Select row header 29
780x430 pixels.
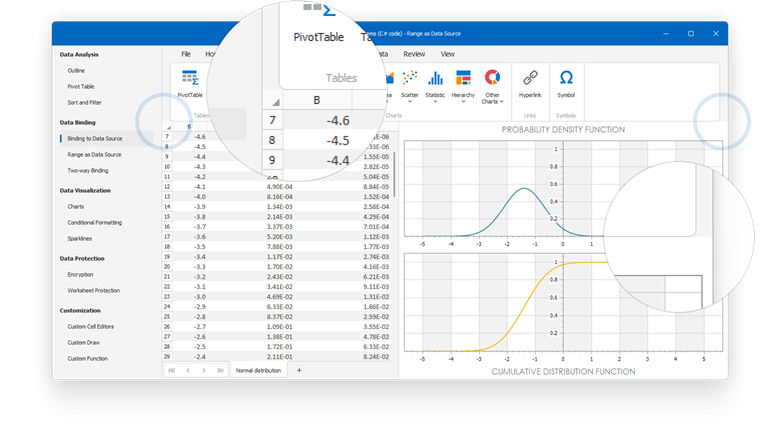click(167, 356)
